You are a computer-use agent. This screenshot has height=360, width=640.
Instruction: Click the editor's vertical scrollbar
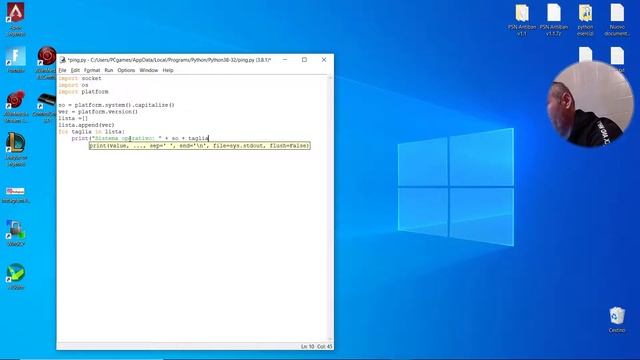tap(330, 208)
